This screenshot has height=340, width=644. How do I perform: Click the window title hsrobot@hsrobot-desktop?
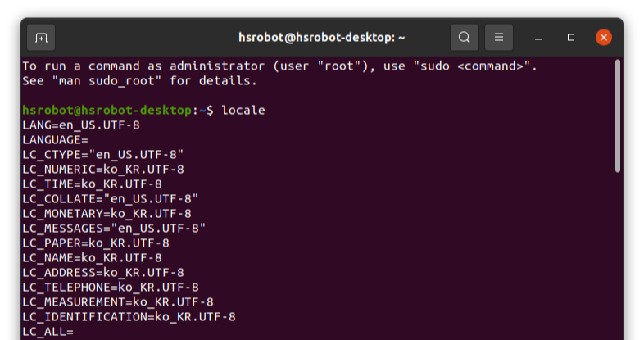[x=321, y=38]
